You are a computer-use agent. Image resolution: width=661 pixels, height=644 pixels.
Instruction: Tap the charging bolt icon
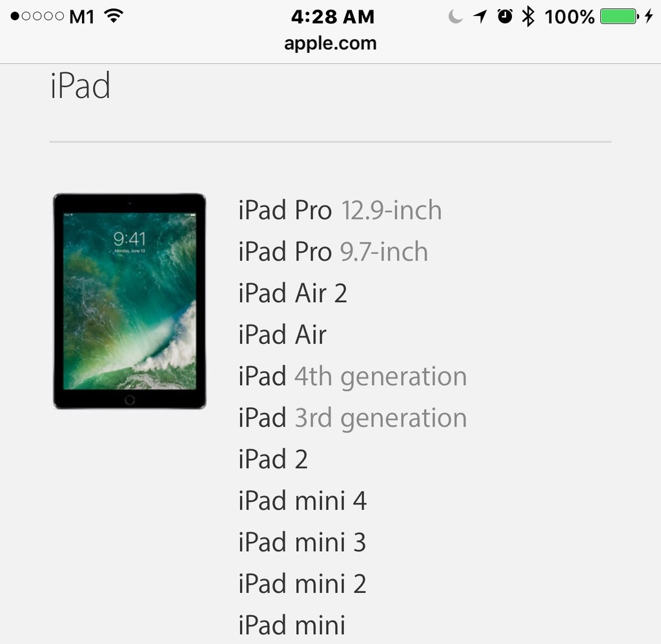(649, 16)
